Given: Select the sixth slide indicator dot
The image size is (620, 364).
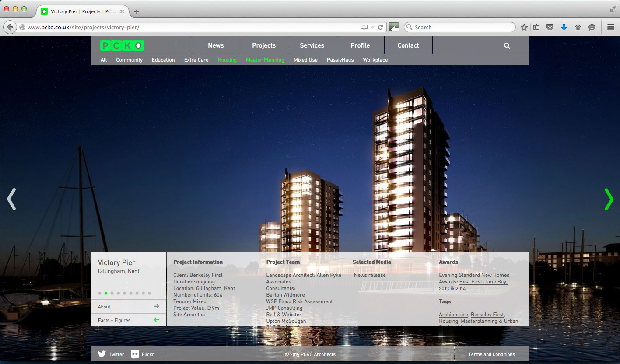Looking at the screenshot, I should tap(131, 293).
